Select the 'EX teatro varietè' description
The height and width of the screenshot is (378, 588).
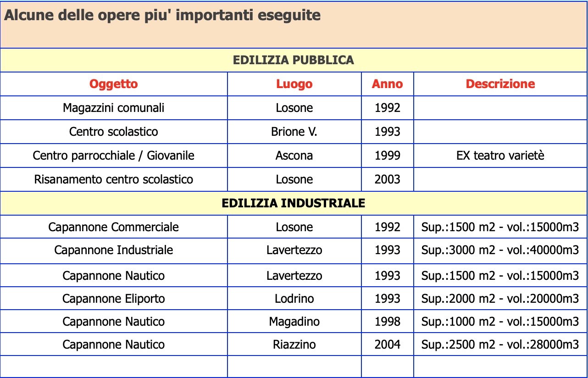point(500,156)
